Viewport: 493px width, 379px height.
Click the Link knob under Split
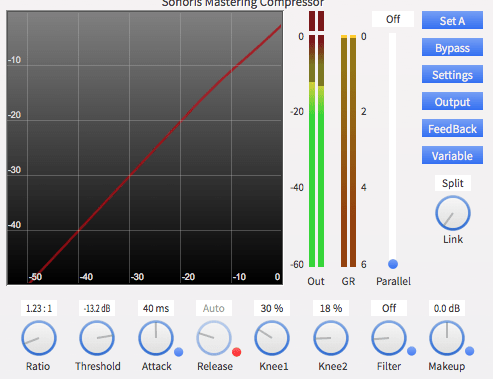click(453, 213)
